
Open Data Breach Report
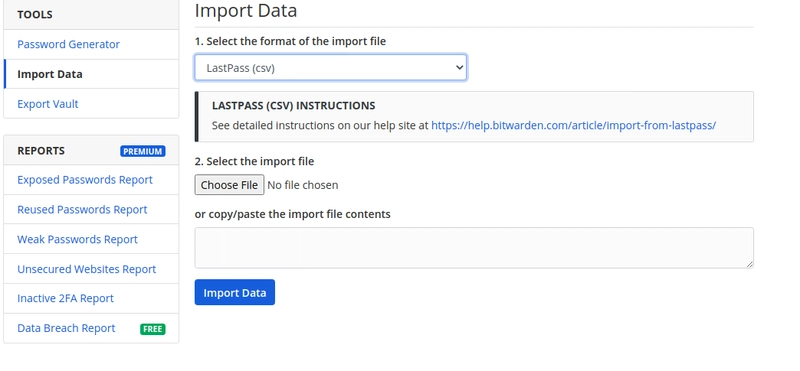tap(66, 328)
